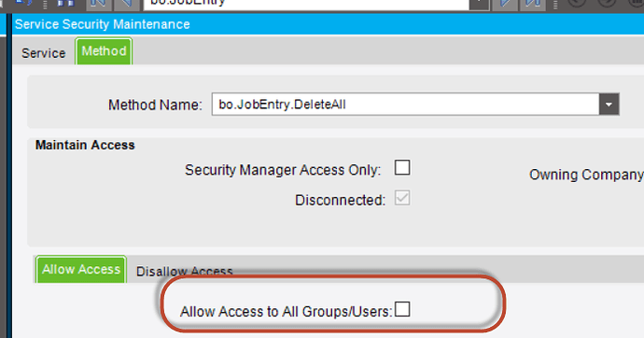
Task: Expand the Method Name dropdown arrow
Action: pos(609,105)
